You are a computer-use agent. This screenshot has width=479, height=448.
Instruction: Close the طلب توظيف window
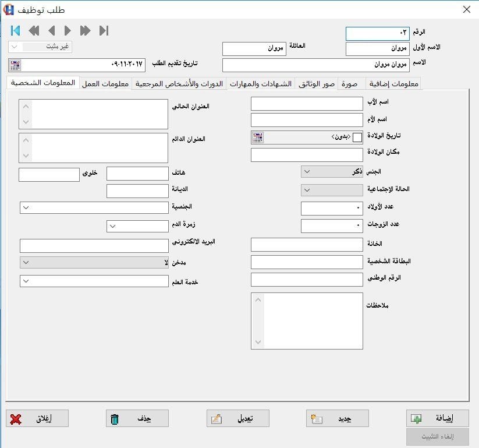coord(466,9)
